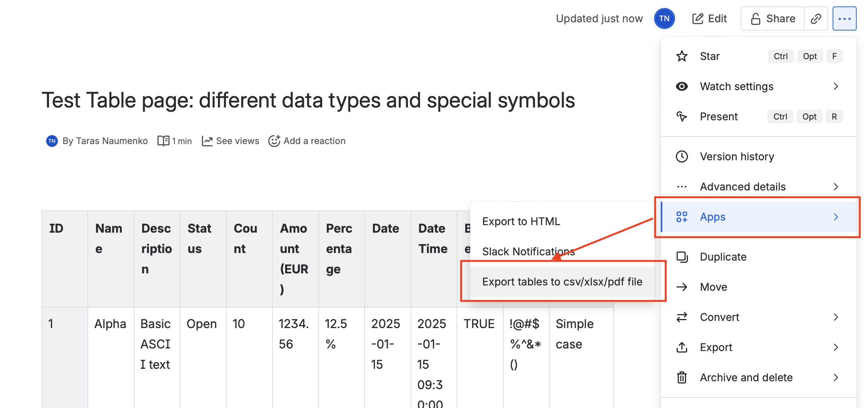Viewport: 868px width, 408px height.
Task: Select Slack Notifications menu entry
Action: click(528, 252)
